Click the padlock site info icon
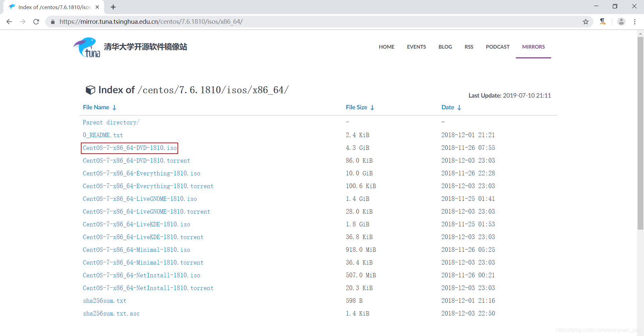 [53, 22]
